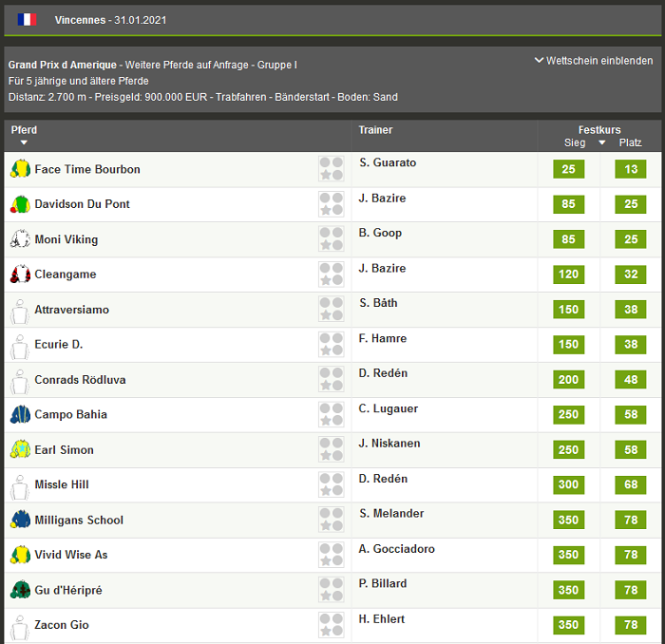The height and width of the screenshot is (644, 665).
Task: Click Campo Bahia's blue silk icon
Action: pyautogui.click(x=20, y=415)
